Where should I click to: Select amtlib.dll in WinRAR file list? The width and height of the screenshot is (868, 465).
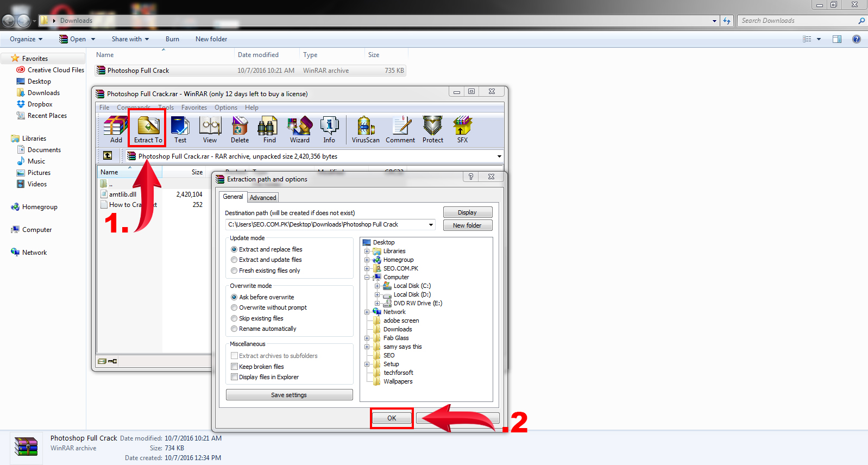(123, 194)
